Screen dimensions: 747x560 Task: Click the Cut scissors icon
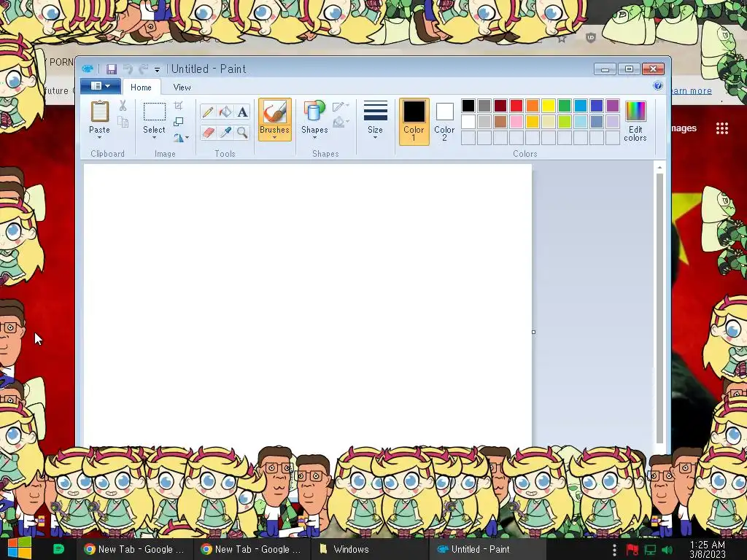[x=123, y=106]
